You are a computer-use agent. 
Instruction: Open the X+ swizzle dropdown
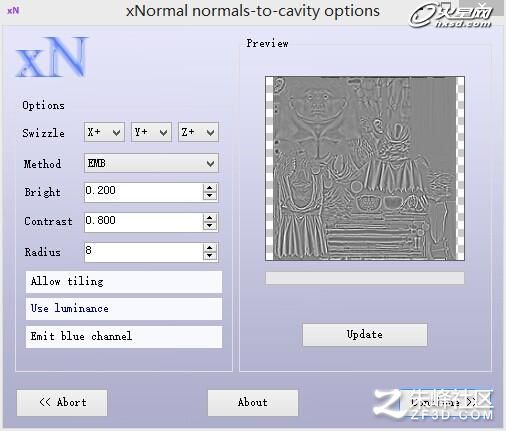104,132
